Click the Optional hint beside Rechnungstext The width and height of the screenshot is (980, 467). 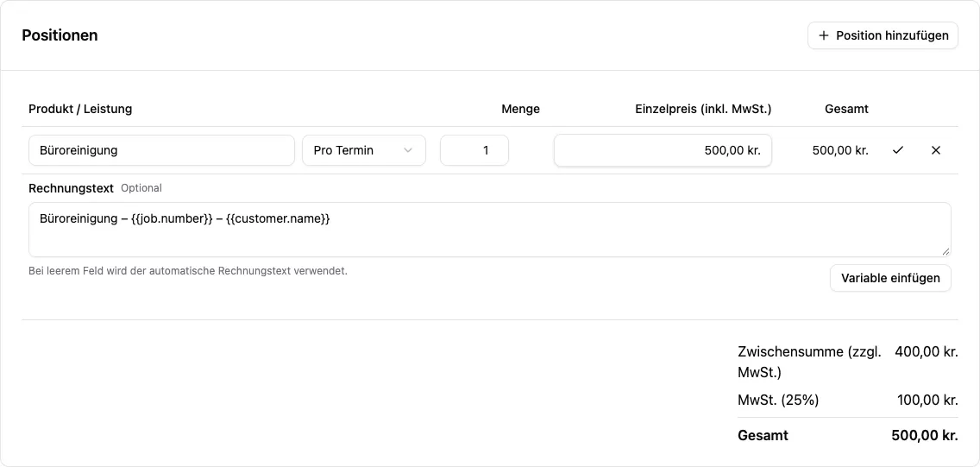pos(141,188)
